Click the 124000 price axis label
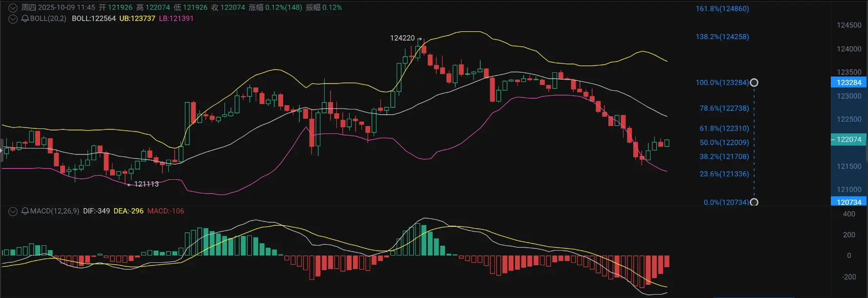Image resolution: width=868 pixels, height=298 pixels. 849,49
